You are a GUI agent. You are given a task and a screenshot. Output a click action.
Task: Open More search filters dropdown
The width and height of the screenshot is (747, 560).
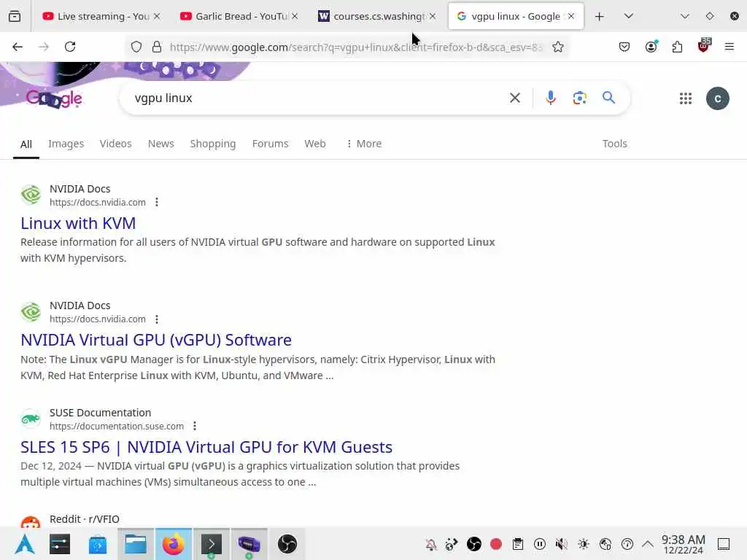click(x=364, y=144)
